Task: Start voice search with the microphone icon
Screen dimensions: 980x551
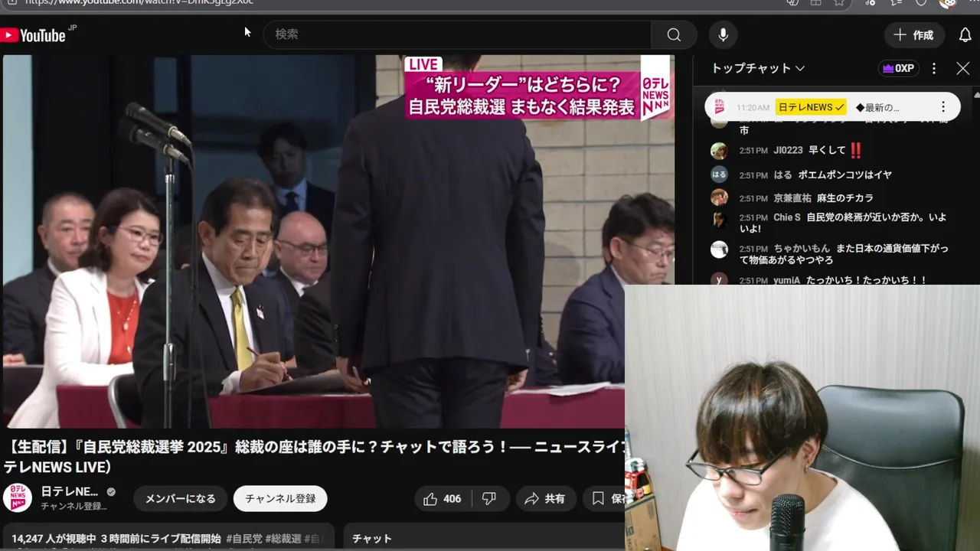Action: pos(723,34)
